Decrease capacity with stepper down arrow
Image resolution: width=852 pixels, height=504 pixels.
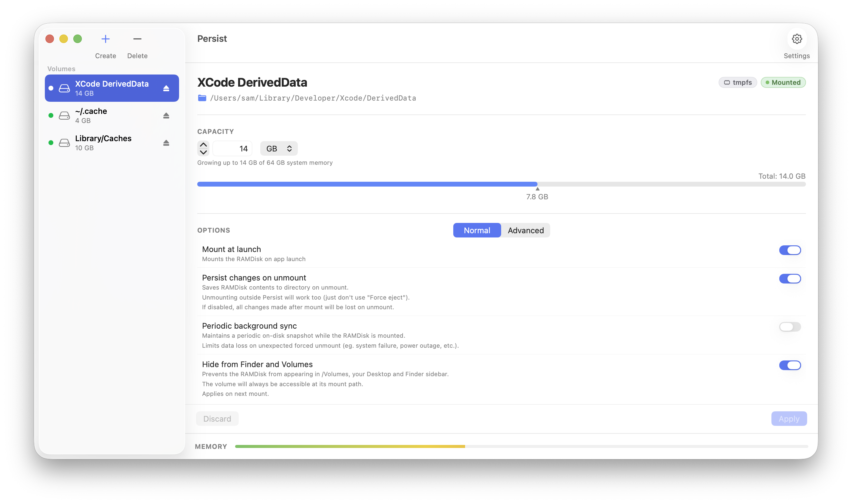203,152
